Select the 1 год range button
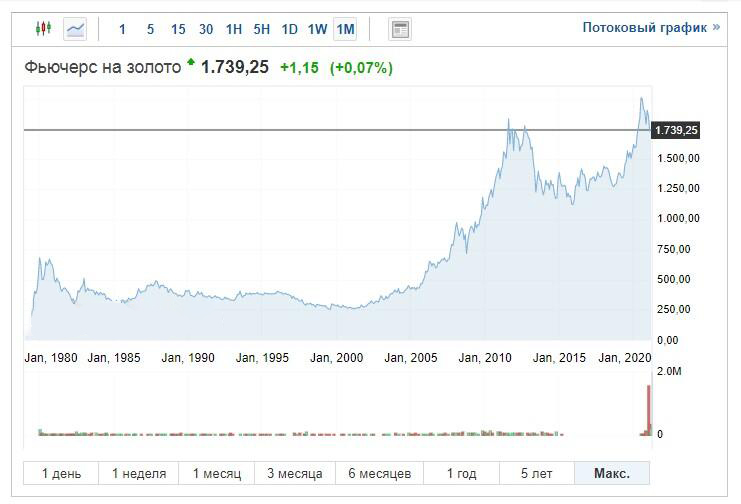Viewport: 741px width, 504px height. click(461, 473)
